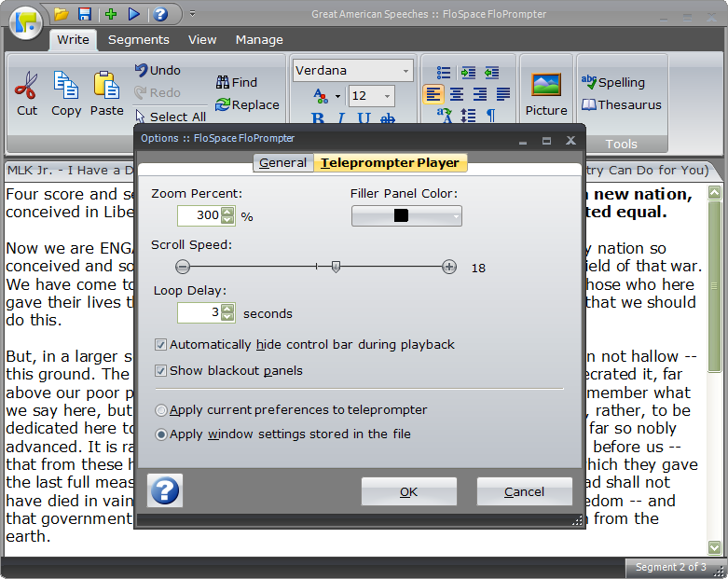This screenshot has height=579, width=728.
Task: Click the blue help icon in quick access toolbar
Action: tap(160, 14)
